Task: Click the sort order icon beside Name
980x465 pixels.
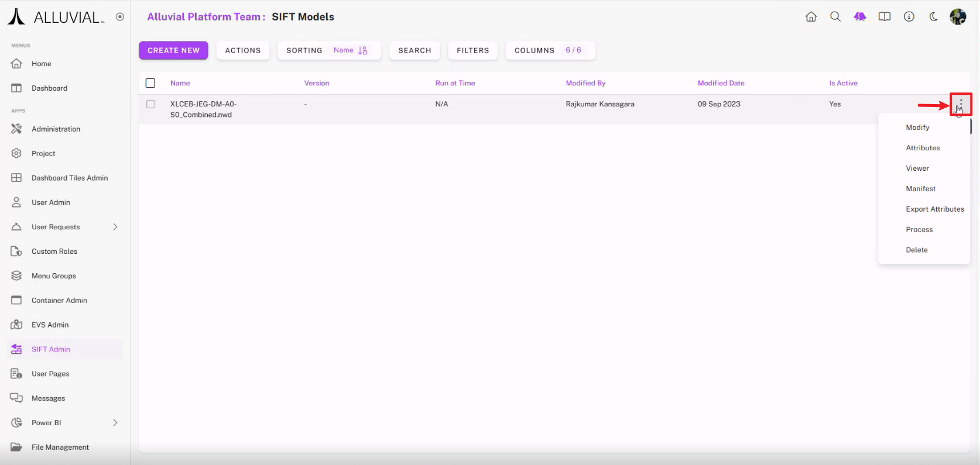Action: tap(363, 50)
